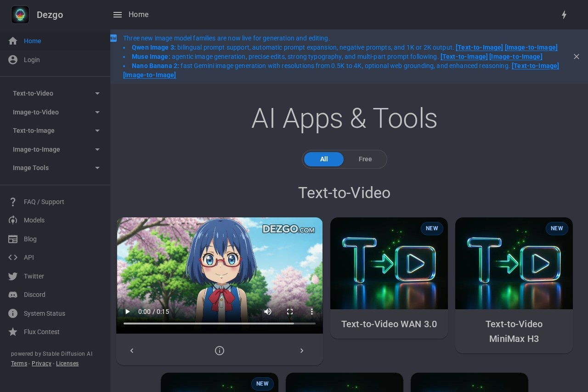This screenshot has height=392, width=588.
Task: Expand the Text-to-Image sidebar menu
Action: tap(55, 131)
